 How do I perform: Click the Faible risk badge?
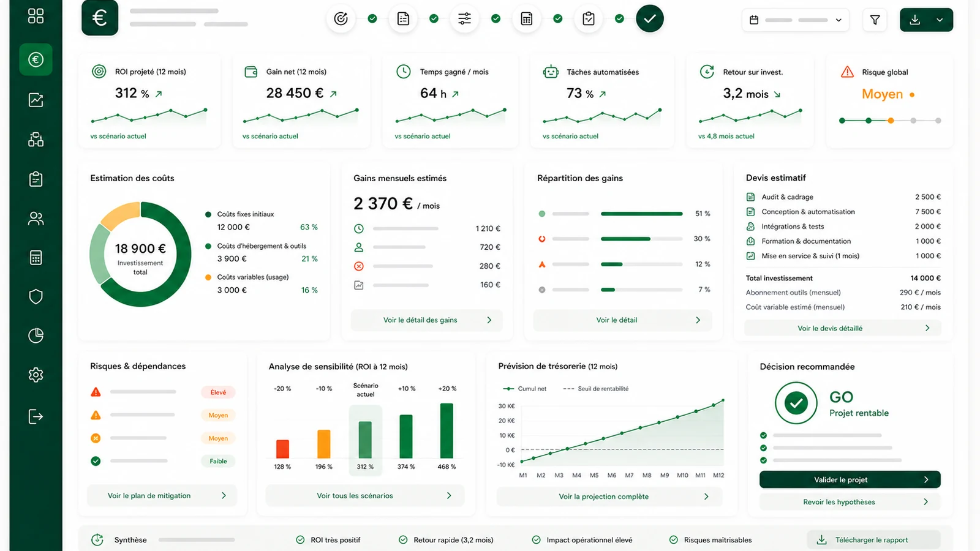pyautogui.click(x=218, y=462)
